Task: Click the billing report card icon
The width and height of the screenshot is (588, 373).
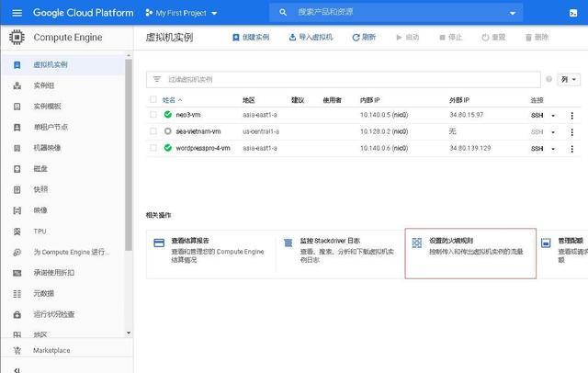Action: point(159,243)
